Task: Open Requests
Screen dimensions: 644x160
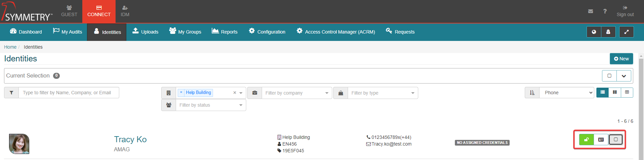Action: (400, 32)
